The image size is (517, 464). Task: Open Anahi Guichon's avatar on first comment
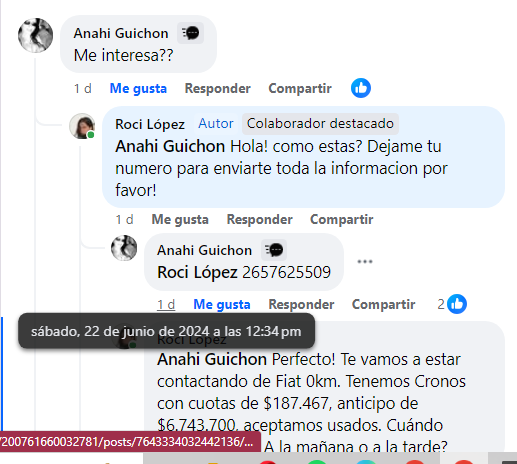click(35, 35)
